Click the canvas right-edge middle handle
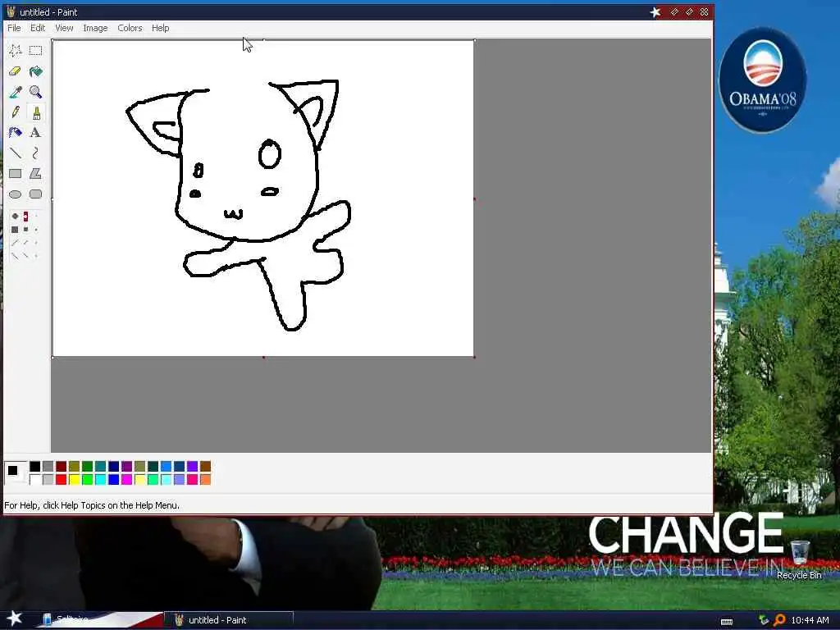840x630 pixels. (x=475, y=199)
